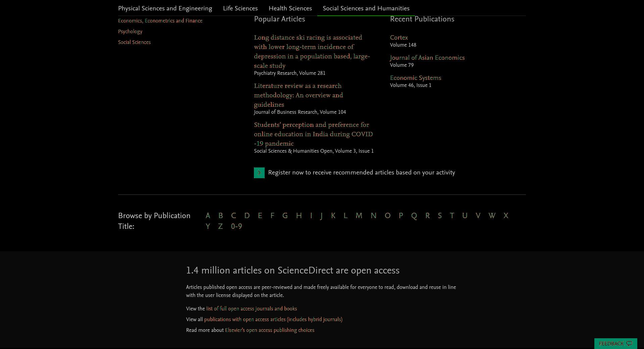Open publications with open access articles link
This screenshot has height=349, width=644.
tap(273, 319)
